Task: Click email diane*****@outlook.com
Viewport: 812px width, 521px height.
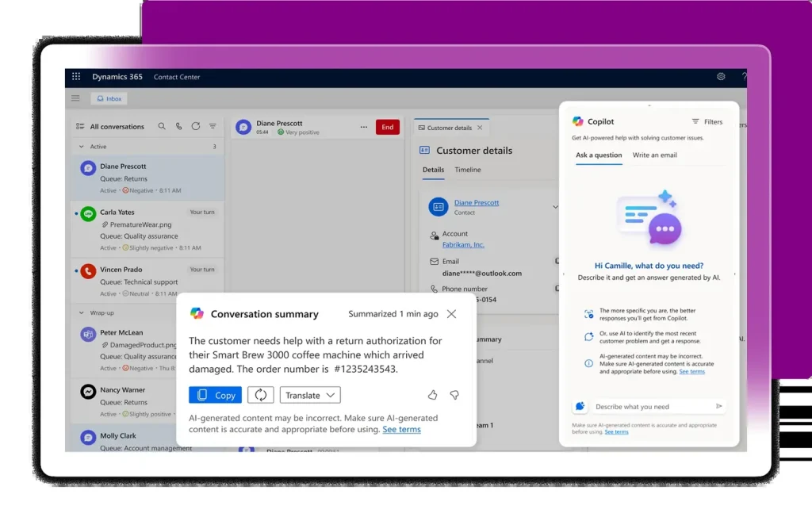Action: click(481, 273)
